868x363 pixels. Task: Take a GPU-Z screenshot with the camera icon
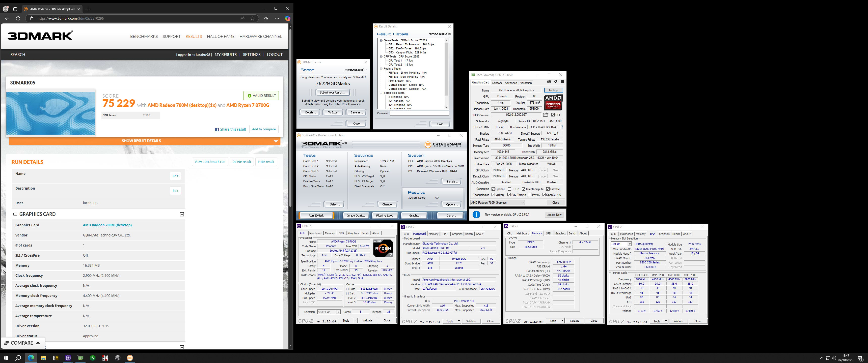[549, 81]
